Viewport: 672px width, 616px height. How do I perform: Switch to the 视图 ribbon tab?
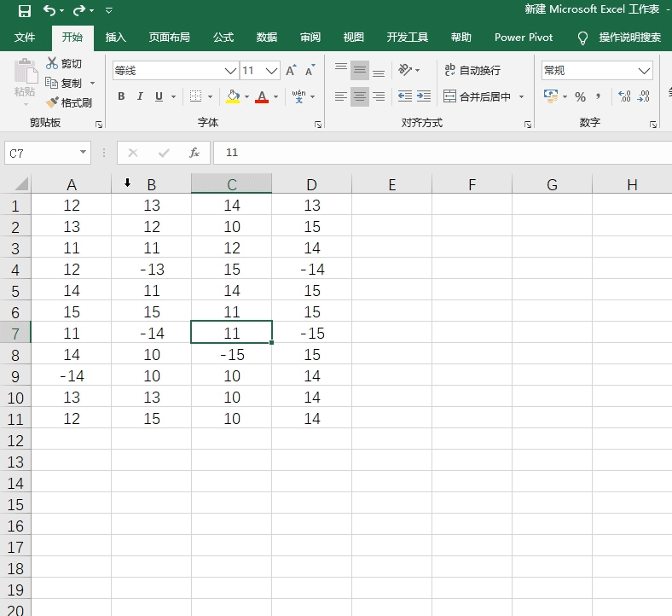click(354, 38)
